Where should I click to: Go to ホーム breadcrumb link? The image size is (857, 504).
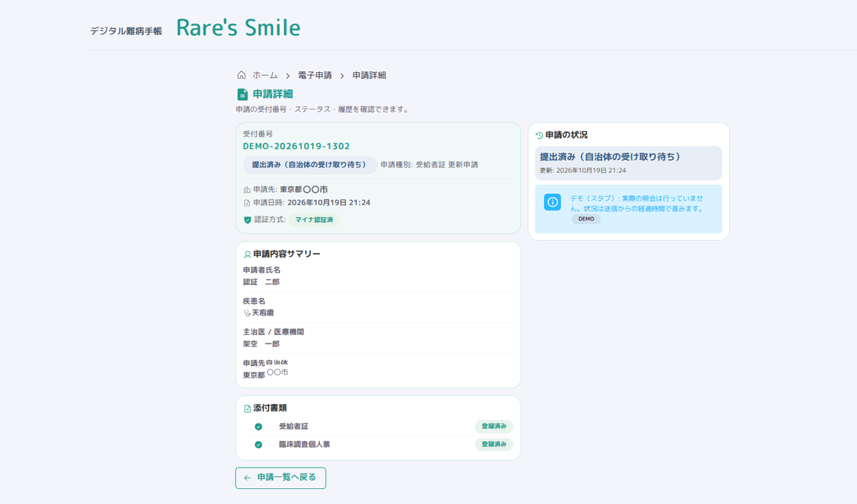pos(264,75)
